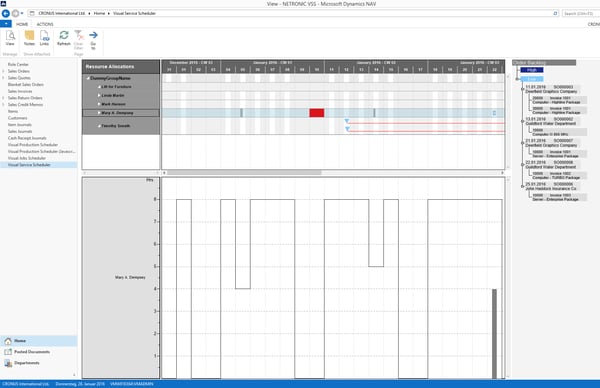
Task: Select the red allocation bar for Mary A. Dempsey
Action: pos(317,113)
